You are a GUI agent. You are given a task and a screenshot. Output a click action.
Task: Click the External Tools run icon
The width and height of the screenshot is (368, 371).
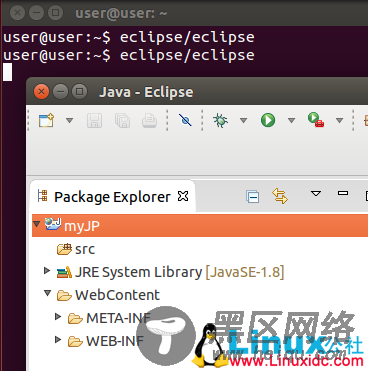point(316,120)
